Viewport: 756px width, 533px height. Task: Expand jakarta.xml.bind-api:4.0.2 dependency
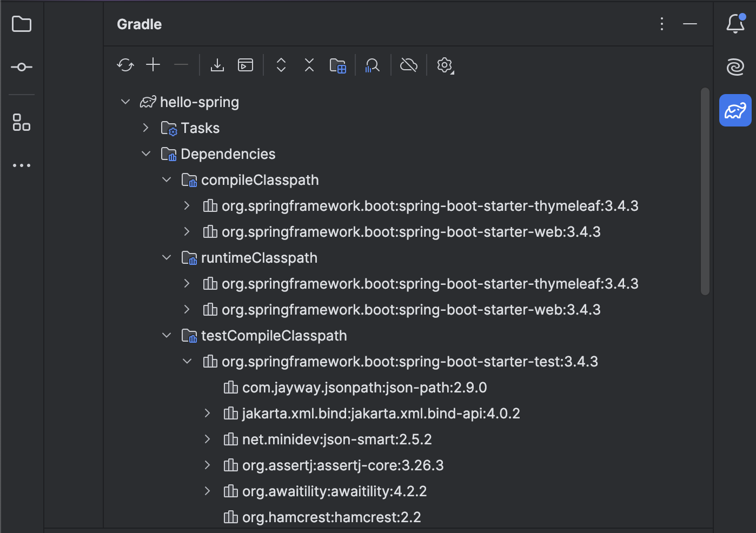pyautogui.click(x=208, y=413)
